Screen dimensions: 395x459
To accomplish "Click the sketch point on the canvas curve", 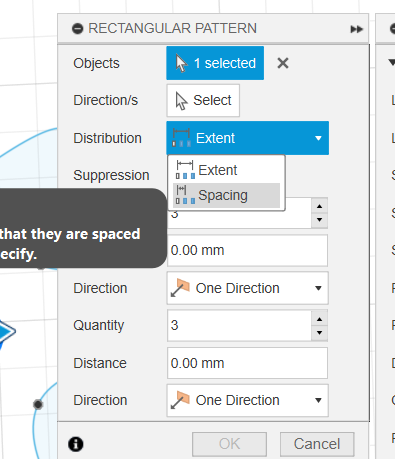I will tap(38, 404).
